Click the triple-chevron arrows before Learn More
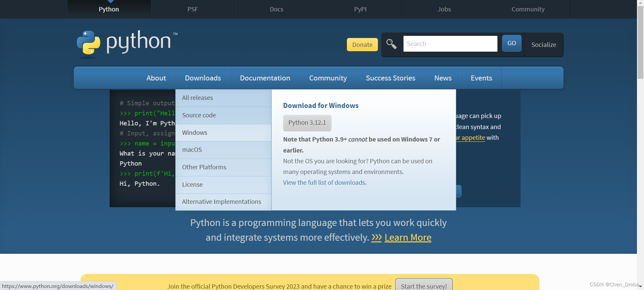The width and height of the screenshot is (644, 290). (x=377, y=237)
